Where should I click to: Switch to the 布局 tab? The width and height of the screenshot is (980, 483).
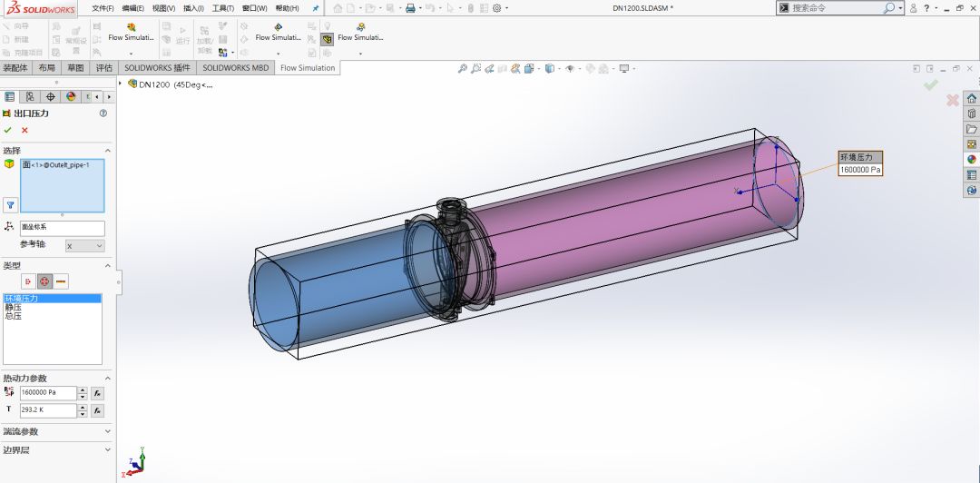click(x=47, y=67)
